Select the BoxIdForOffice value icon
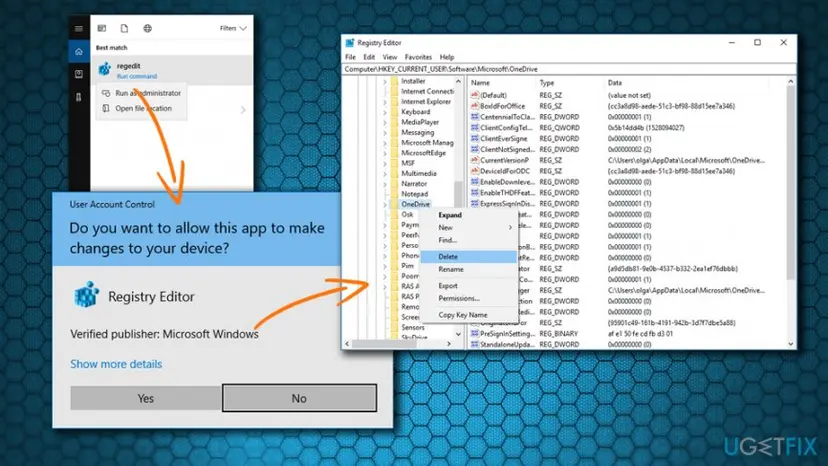The height and width of the screenshot is (466, 828). pos(475,106)
